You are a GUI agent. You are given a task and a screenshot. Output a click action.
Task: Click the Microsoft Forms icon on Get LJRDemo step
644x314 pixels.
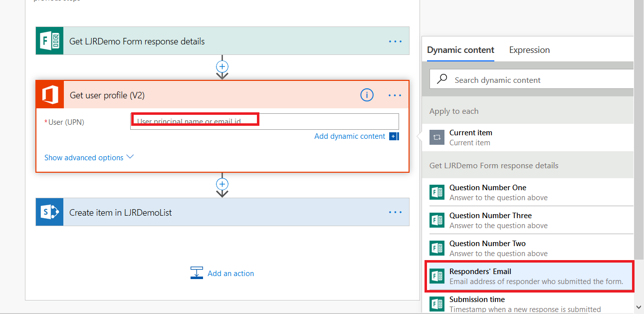coord(50,41)
